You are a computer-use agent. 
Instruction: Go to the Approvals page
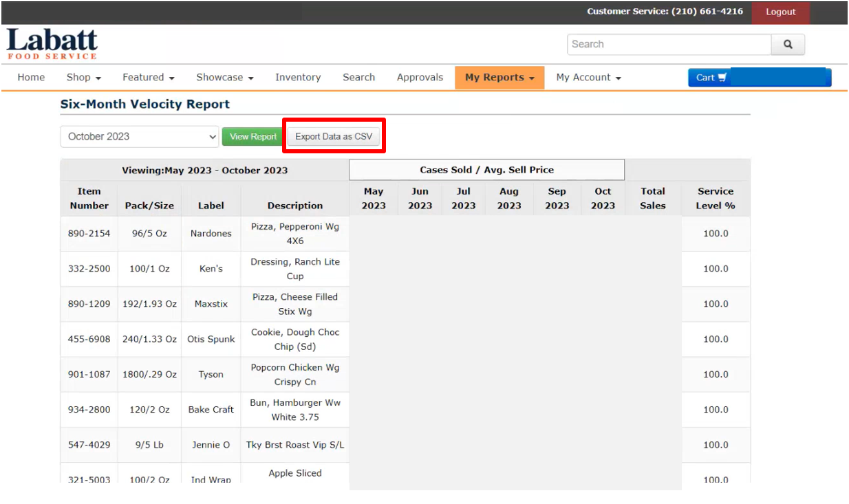click(420, 77)
